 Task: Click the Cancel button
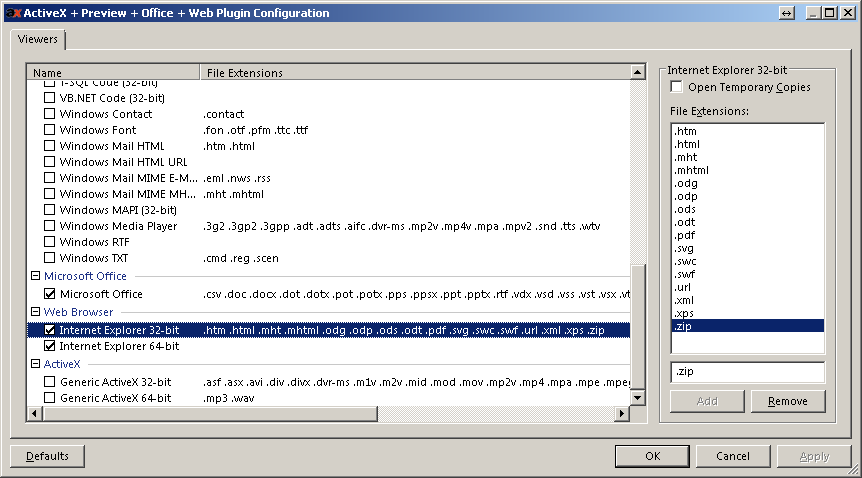pos(733,456)
